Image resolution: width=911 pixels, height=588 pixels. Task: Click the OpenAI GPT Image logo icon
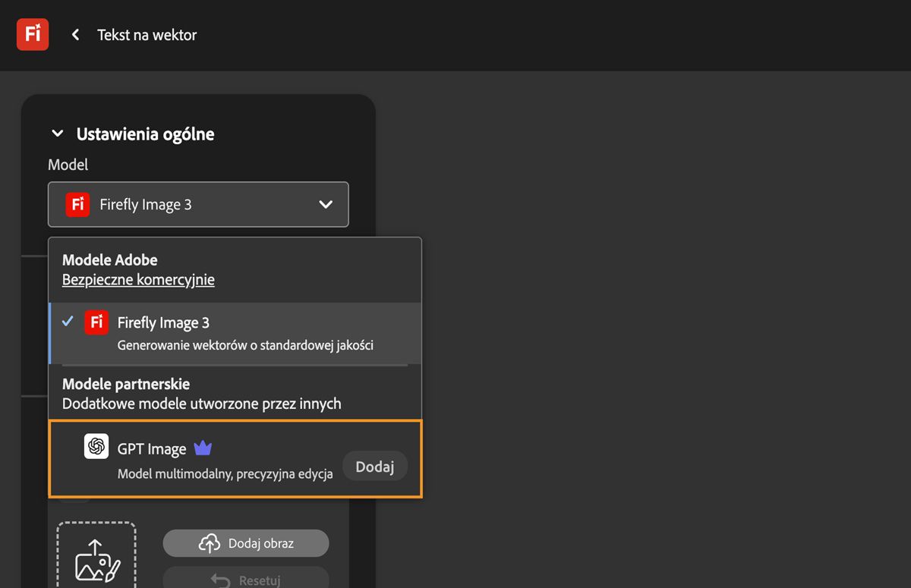[96, 446]
